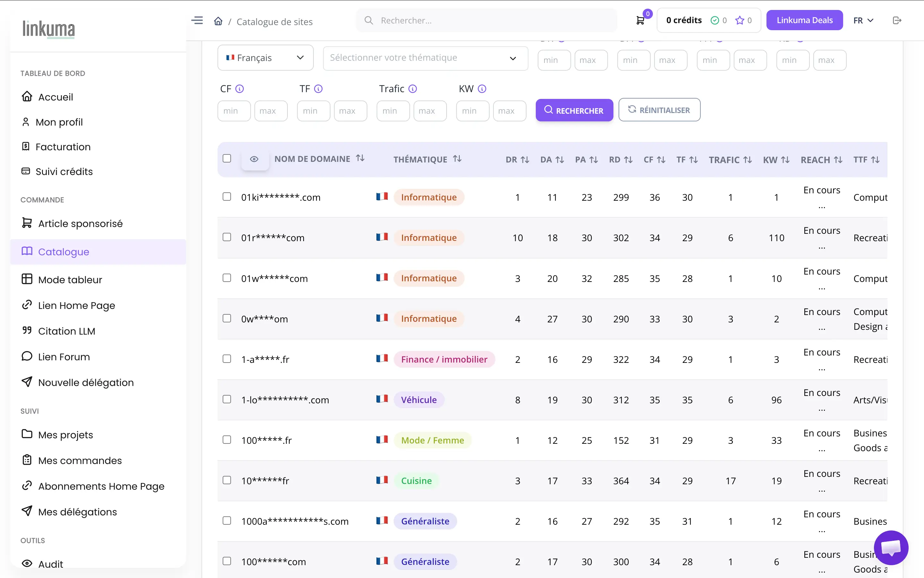The image size is (924, 578).
Task: Open Linkuma Deals button
Action: click(x=805, y=20)
